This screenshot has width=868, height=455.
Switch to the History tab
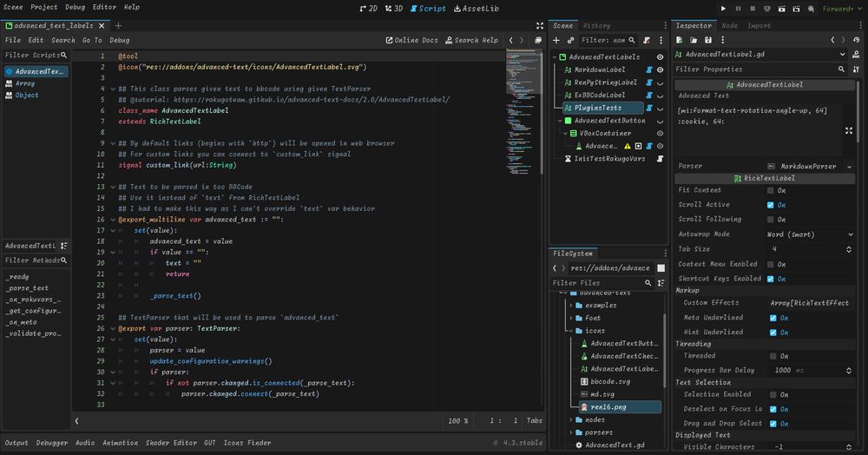point(597,25)
